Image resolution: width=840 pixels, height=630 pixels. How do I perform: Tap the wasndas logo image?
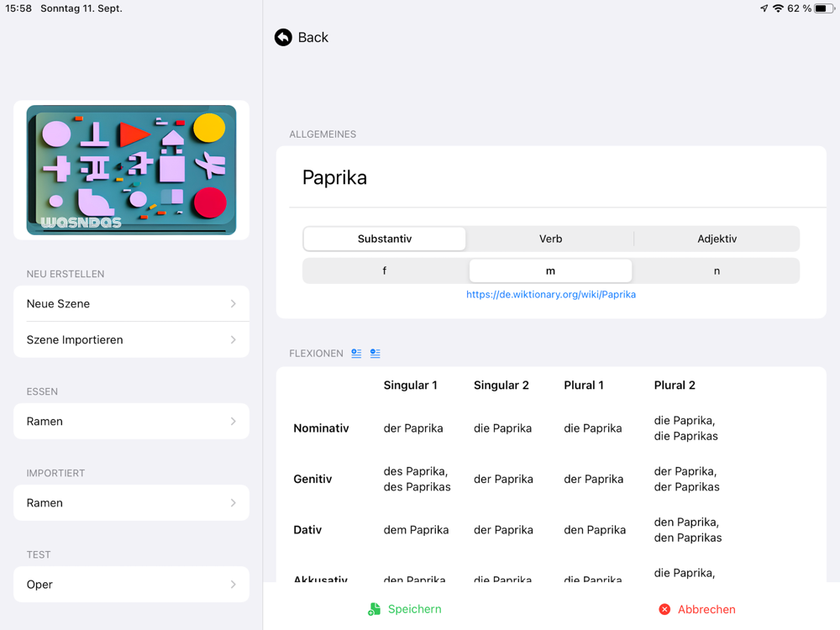pyautogui.click(x=131, y=171)
